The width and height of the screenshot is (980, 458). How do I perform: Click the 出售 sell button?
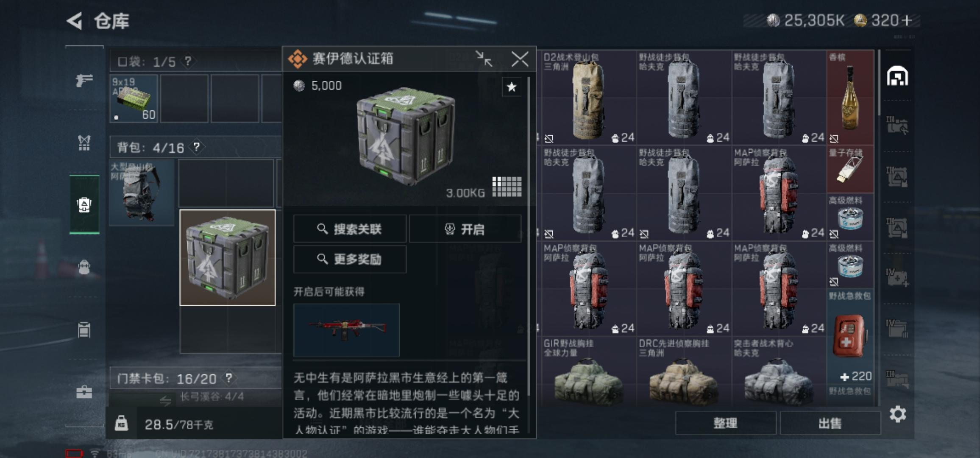(830, 423)
